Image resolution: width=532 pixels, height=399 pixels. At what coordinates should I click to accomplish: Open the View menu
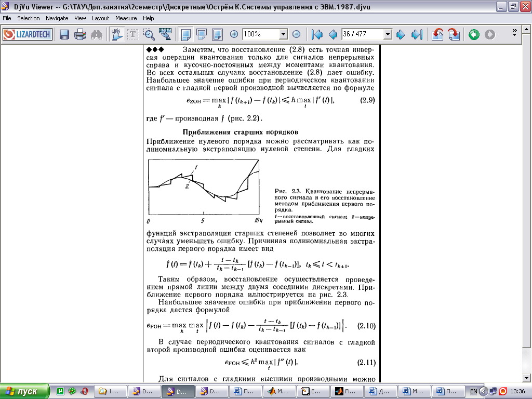[x=80, y=18]
